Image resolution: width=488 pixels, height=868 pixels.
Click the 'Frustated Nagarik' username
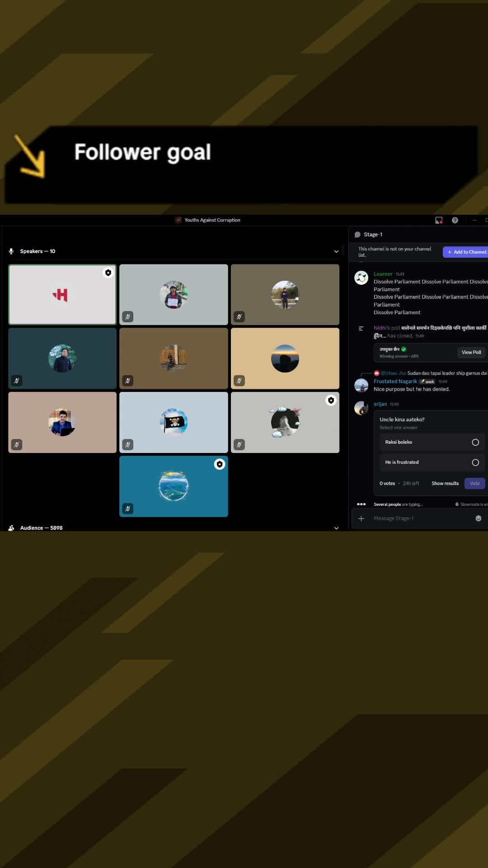coord(395,382)
